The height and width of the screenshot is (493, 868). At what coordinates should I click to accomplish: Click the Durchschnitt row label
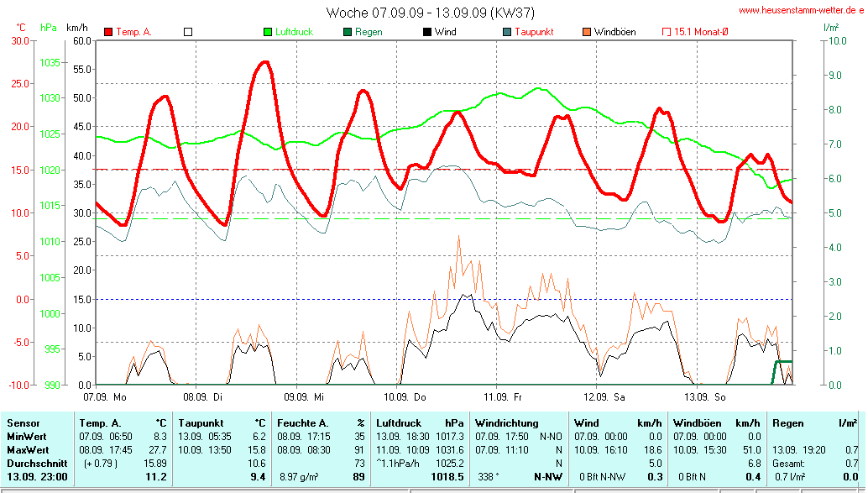point(34,463)
